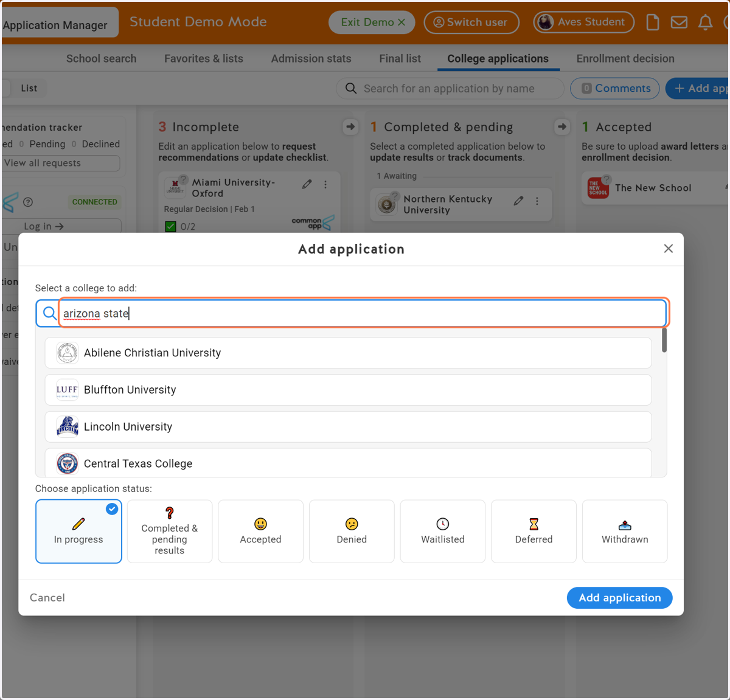The width and height of the screenshot is (730, 700).
Task: Click search icon in application search bar
Action: click(351, 88)
